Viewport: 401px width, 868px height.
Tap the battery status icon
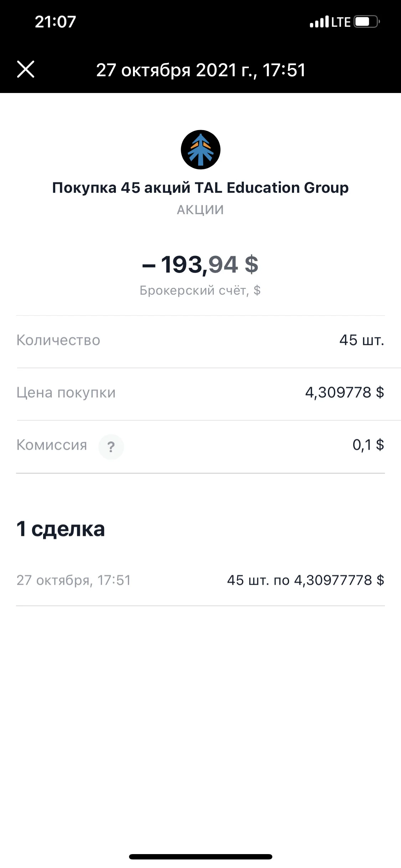(x=367, y=22)
